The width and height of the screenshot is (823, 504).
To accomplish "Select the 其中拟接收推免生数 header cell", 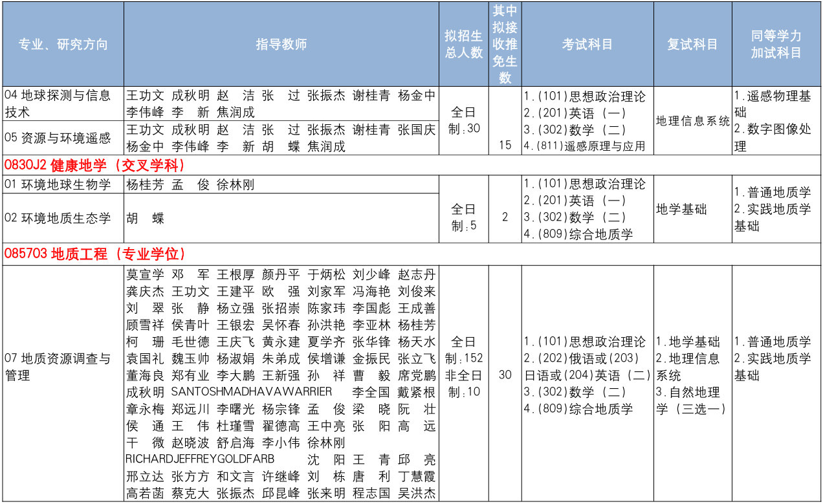I will 505,45.
